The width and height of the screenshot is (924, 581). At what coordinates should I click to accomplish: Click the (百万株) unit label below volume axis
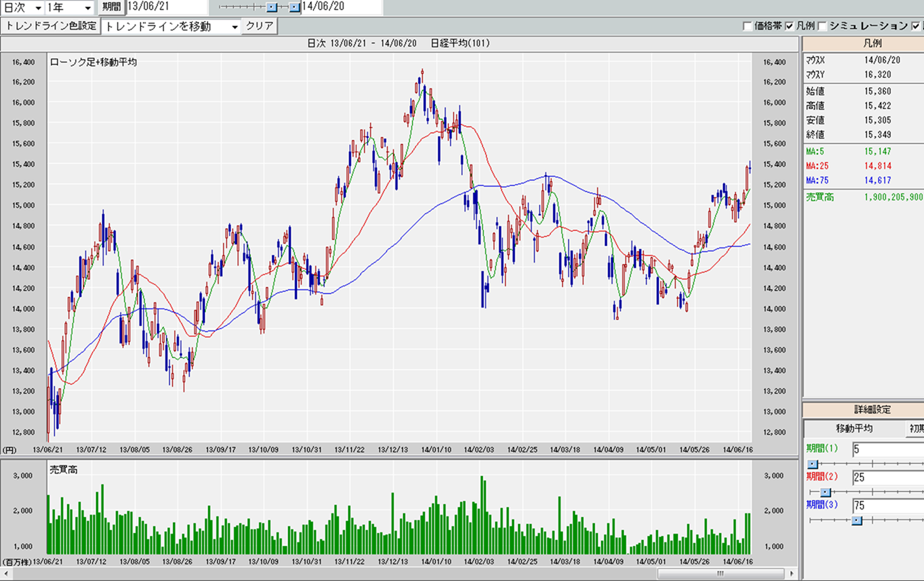(x=17, y=562)
